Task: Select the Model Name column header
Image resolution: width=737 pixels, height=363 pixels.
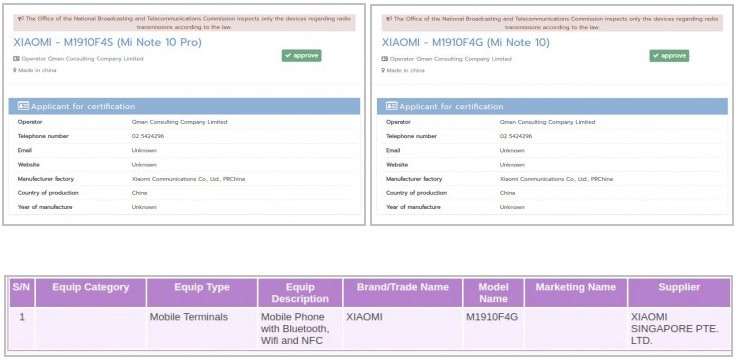Action: 493,292
